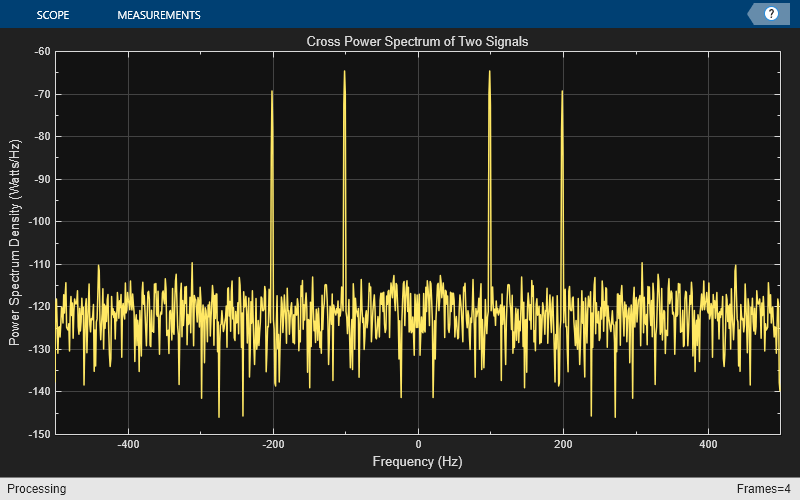800x500 pixels.
Task: Click the spectral peak at -100 Hz
Action: (x=344, y=72)
